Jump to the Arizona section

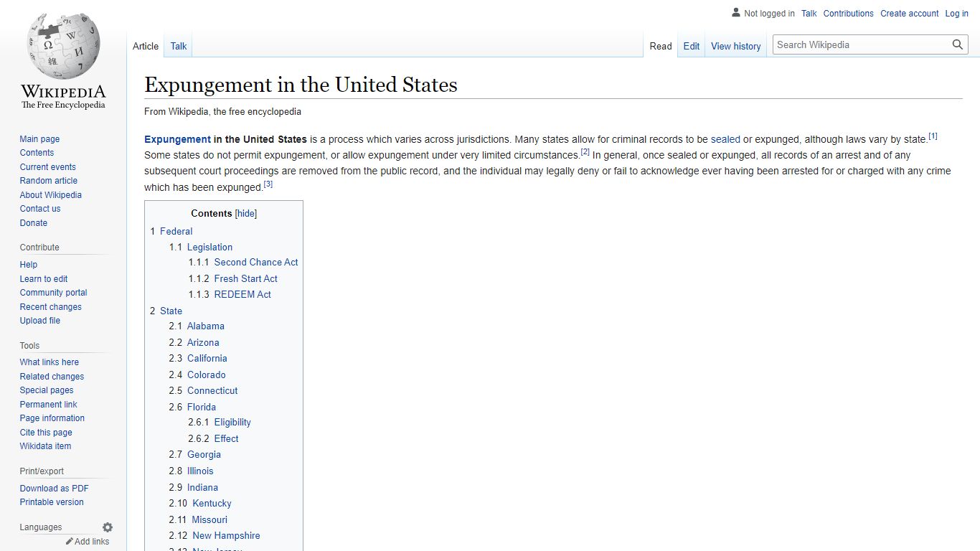tap(194, 342)
